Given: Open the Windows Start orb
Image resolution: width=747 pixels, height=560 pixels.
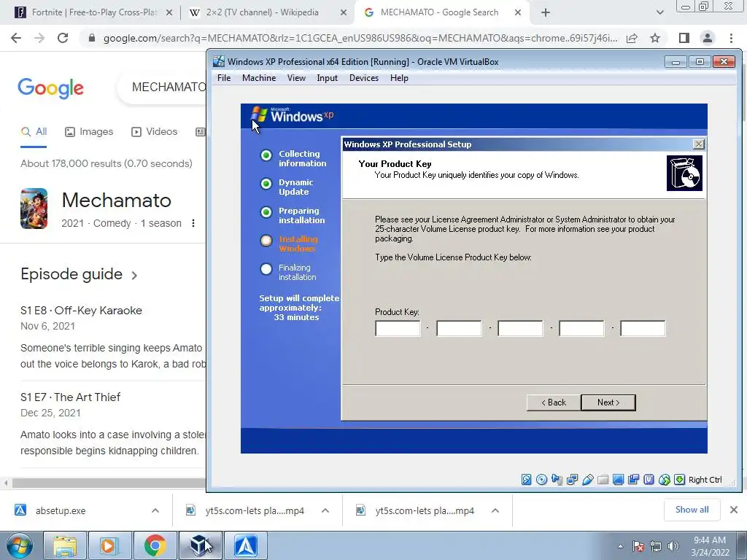Looking at the screenshot, I should [x=20, y=545].
